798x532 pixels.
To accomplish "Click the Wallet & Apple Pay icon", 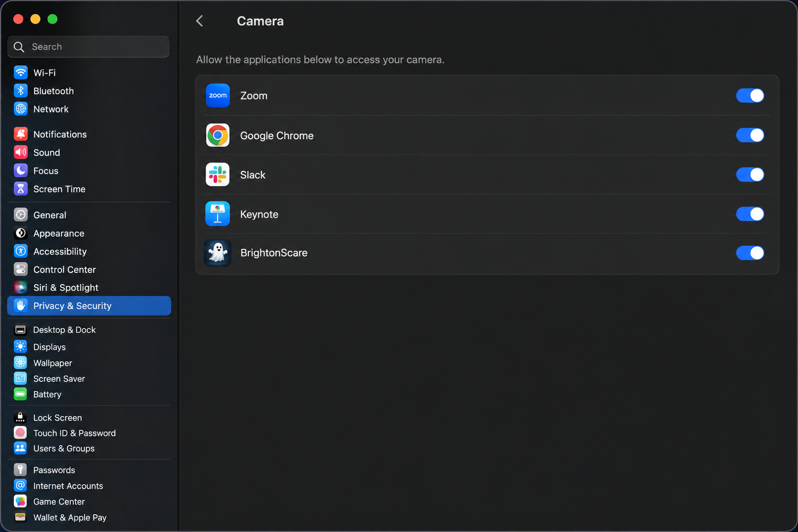I will [20, 517].
